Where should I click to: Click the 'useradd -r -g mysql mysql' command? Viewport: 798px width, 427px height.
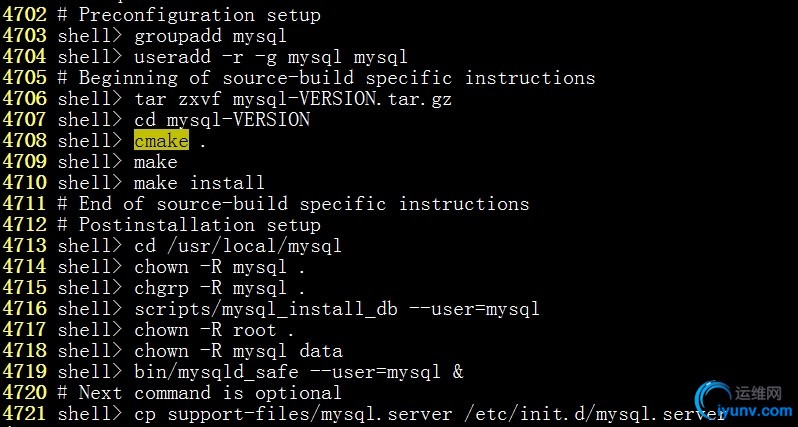coord(270,57)
